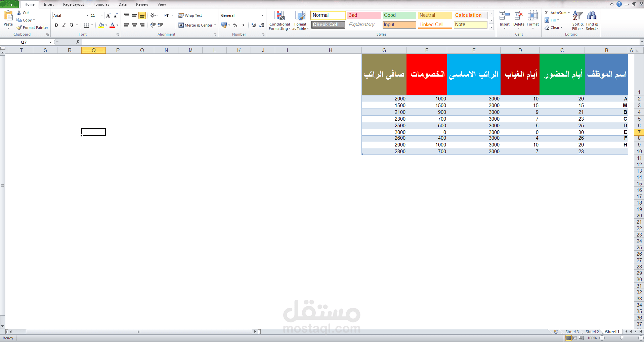Open the Excel Help question mark
This screenshot has height=342, width=644.
[619, 4]
